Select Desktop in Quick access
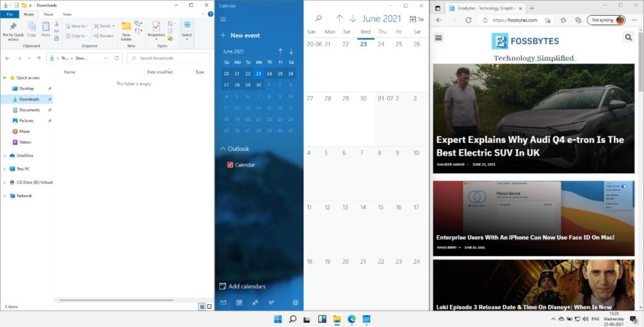Image resolution: width=644 pixels, height=327 pixels. coord(26,88)
